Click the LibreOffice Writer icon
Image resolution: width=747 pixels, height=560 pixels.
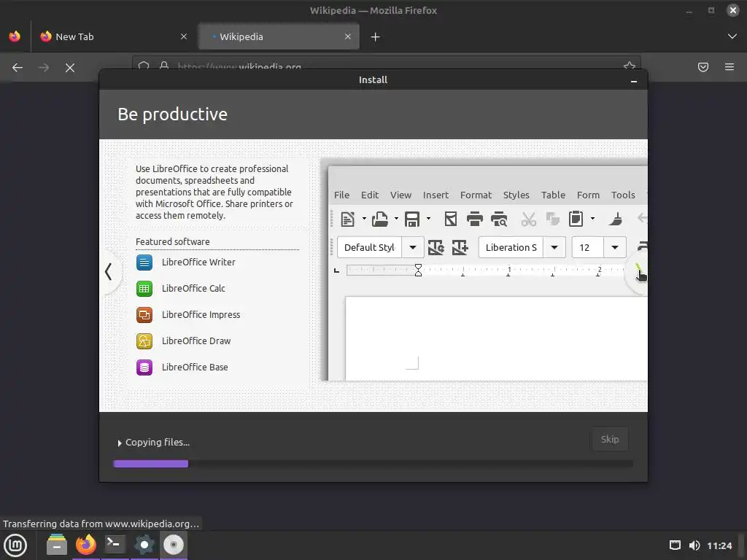point(144,262)
